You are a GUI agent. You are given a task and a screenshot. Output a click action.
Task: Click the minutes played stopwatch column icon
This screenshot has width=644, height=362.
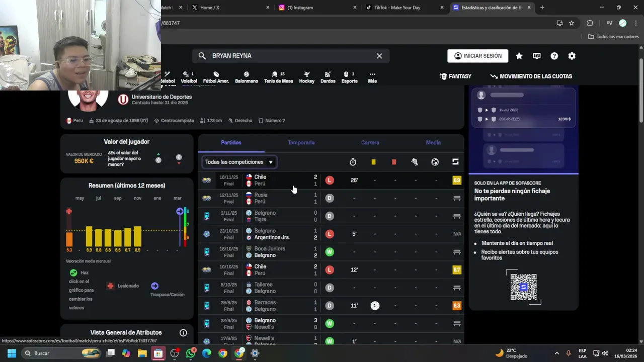[353, 162]
